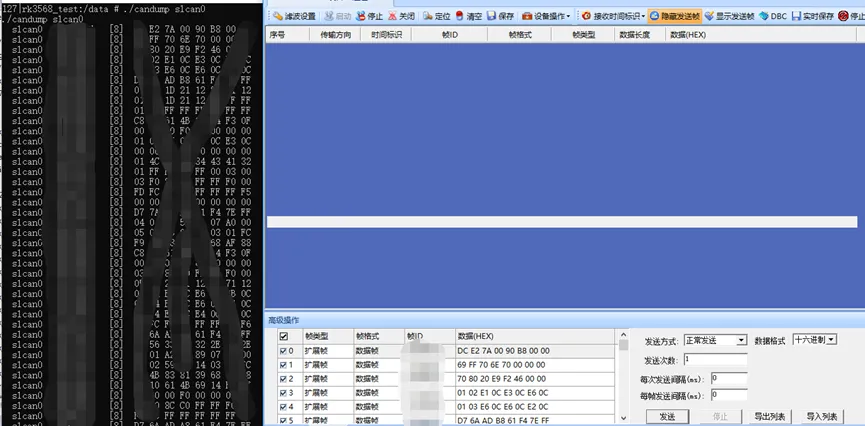Uncheck send list row 0 checkbox
Image resolution: width=865 pixels, height=426 pixels.
click(284, 351)
